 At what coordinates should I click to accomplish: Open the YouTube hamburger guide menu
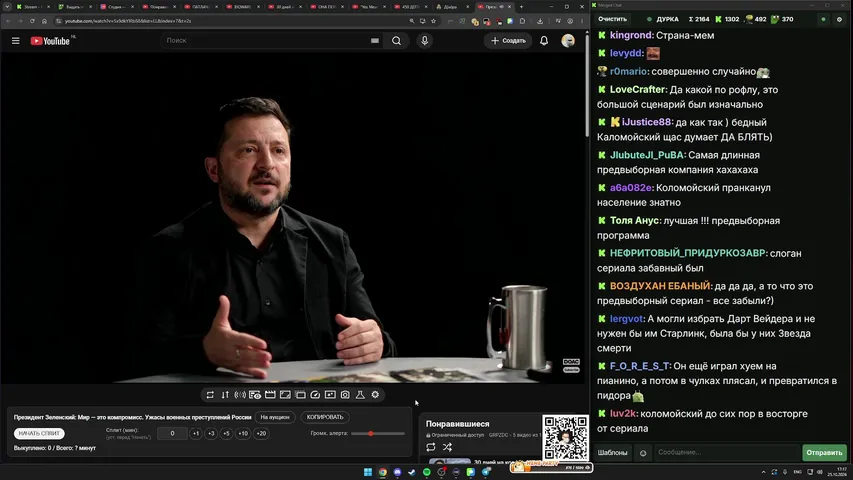tap(16, 41)
